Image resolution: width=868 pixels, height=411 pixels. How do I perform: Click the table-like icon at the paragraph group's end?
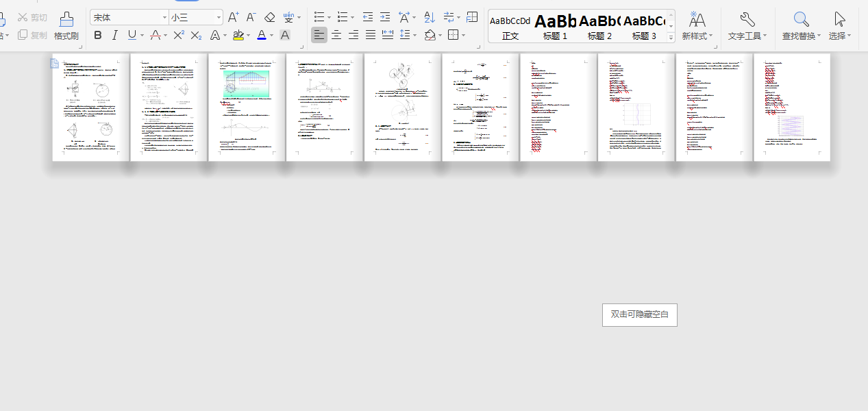point(472,17)
